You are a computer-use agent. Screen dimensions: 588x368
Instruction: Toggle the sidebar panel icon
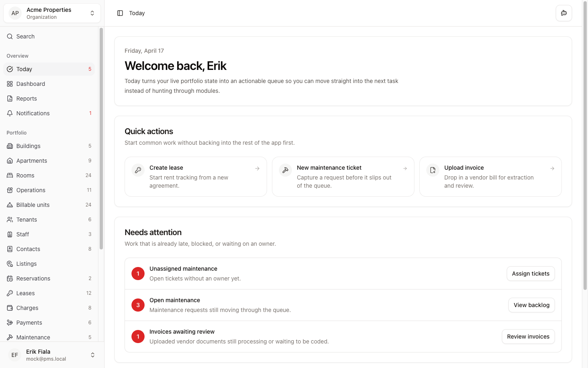tap(120, 13)
